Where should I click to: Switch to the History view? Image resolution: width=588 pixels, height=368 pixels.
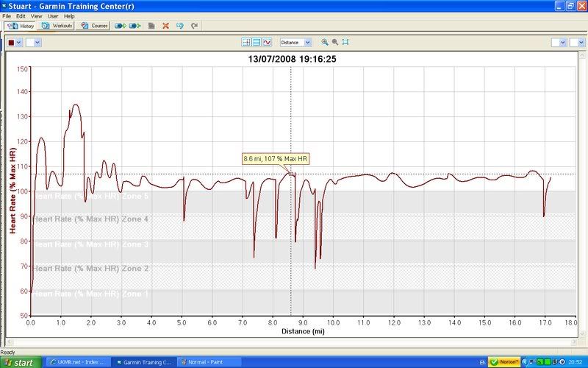(x=21, y=26)
